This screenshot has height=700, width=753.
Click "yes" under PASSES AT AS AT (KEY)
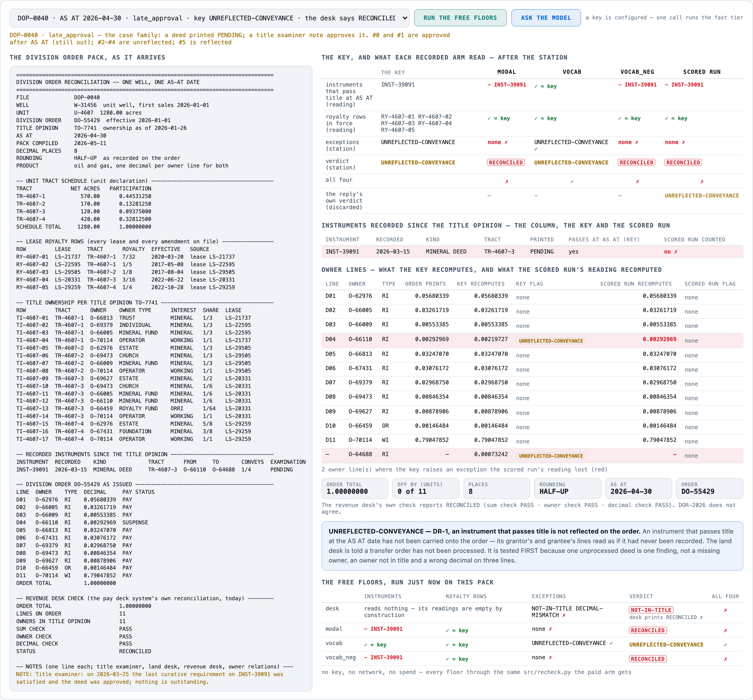pyautogui.click(x=573, y=251)
